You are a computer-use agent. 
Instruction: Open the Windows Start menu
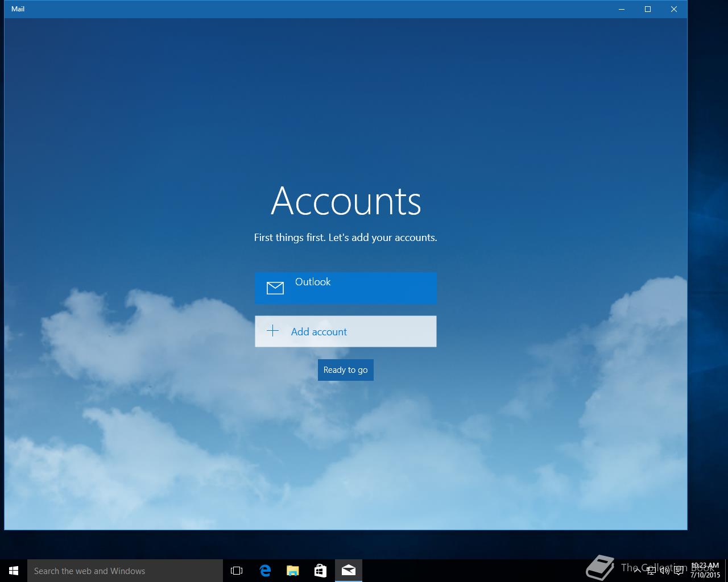[x=14, y=571]
